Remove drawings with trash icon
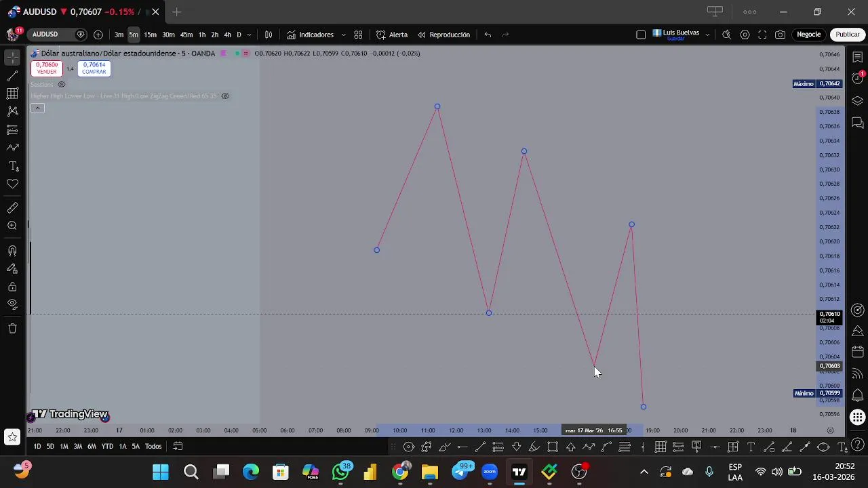The width and height of the screenshot is (868, 488). click(12, 329)
